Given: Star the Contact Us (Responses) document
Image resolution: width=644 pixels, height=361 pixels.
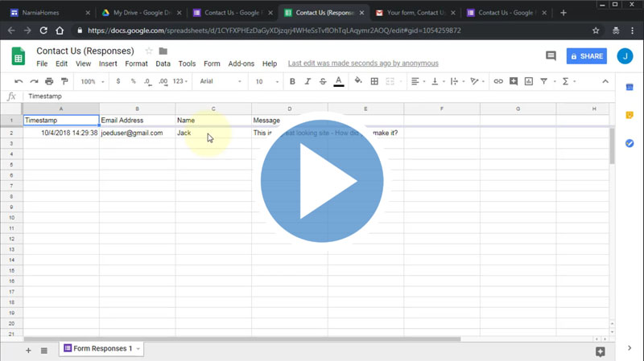Looking at the screenshot, I should pyautogui.click(x=149, y=51).
